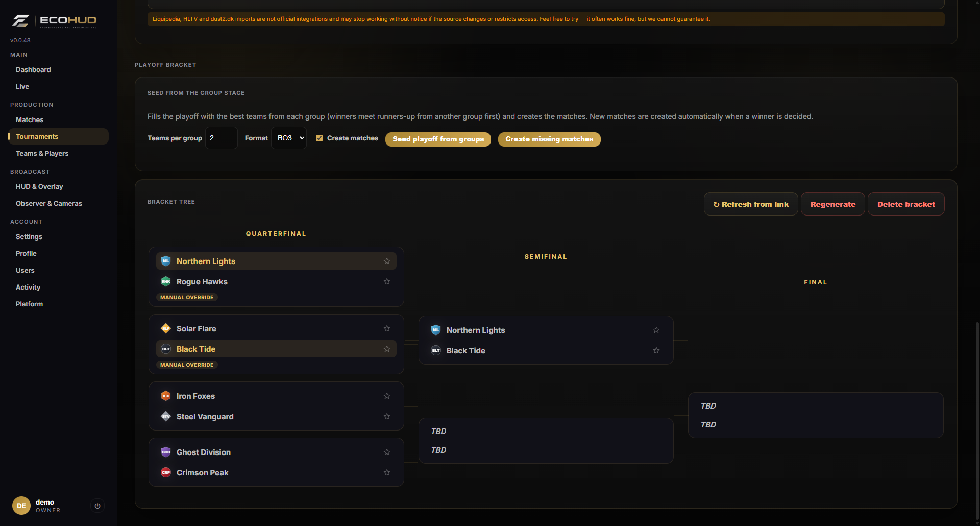Open HUD & Overlay settings
This screenshot has height=526, width=980.
click(39, 186)
